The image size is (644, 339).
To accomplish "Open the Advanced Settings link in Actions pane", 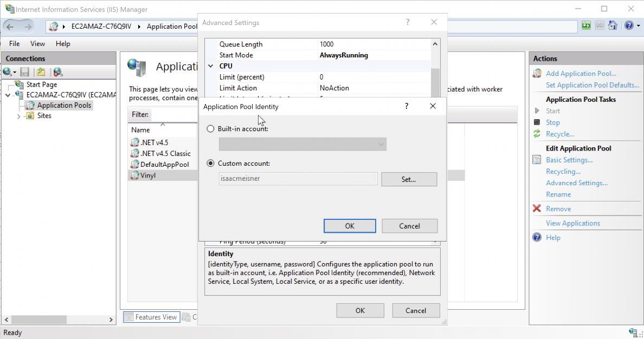I will tap(576, 182).
